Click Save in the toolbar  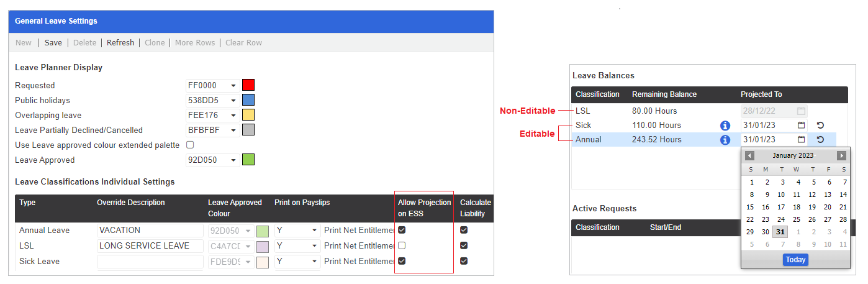coord(53,43)
